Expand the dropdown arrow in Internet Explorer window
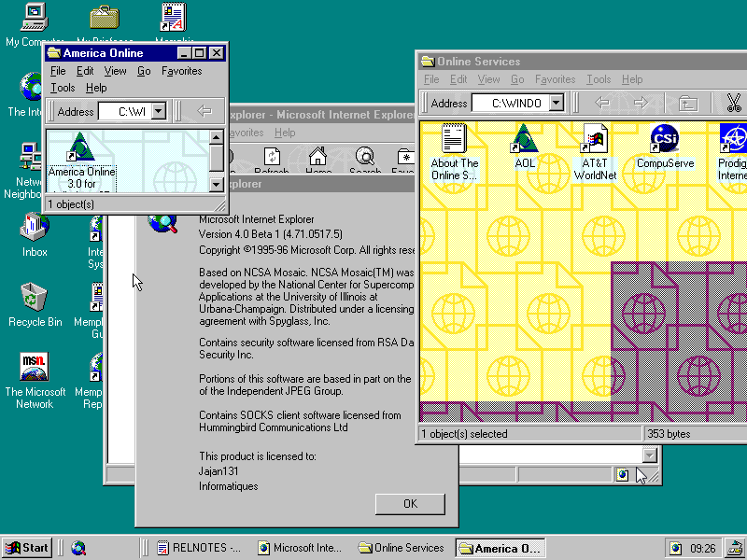The width and height of the screenshot is (747, 560). click(649, 455)
